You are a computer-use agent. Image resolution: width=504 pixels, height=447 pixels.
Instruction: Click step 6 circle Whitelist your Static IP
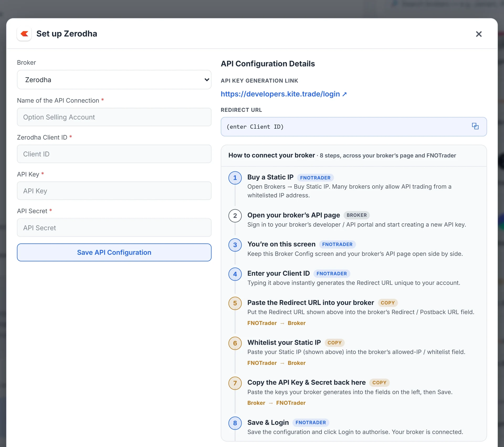click(x=235, y=343)
